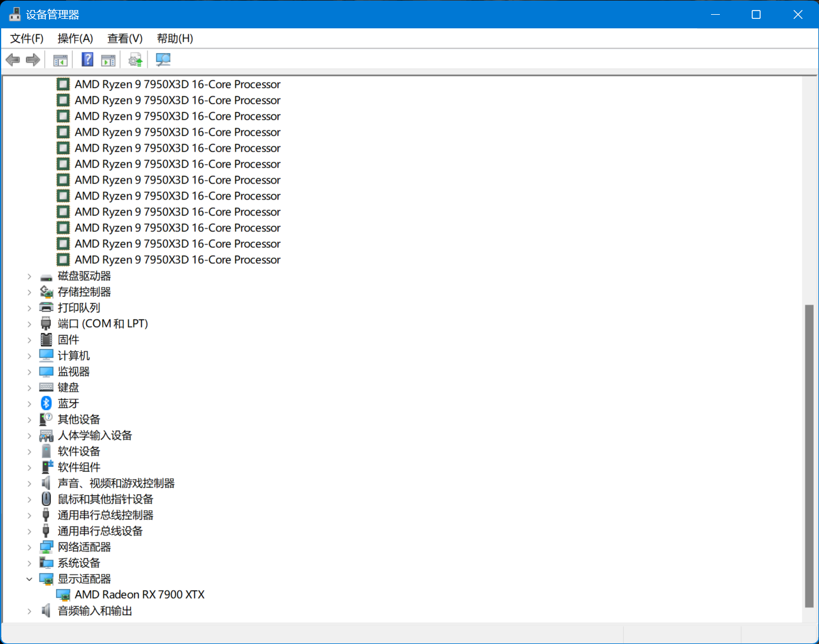This screenshot has height=644, width=819.
Task: Select the 网络适配器 network icon
Action: tap(46, 547)
